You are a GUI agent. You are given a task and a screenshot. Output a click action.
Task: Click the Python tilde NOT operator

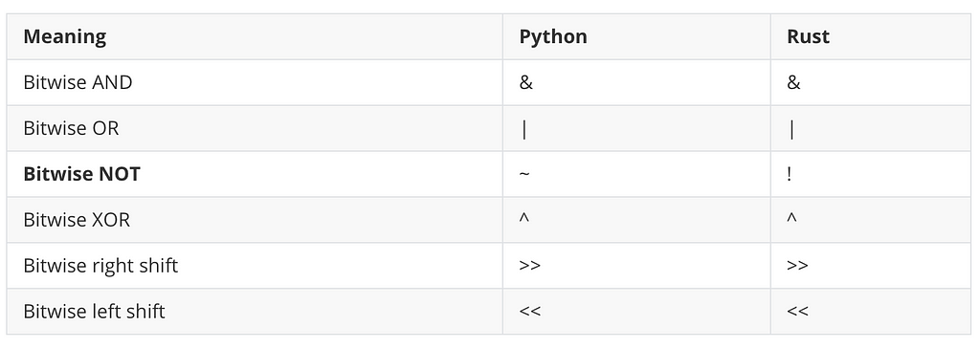[x=524, y=174]
